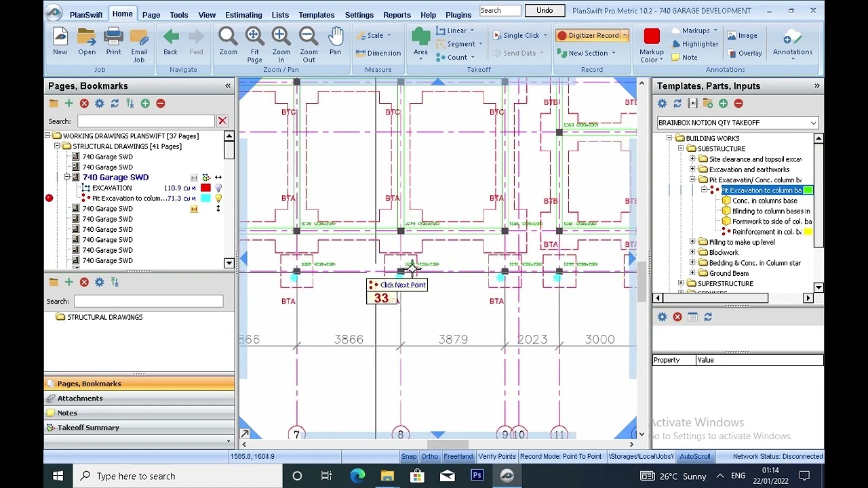
Task: Open the Page ribbon tab
Action: [x=151, y=15]
